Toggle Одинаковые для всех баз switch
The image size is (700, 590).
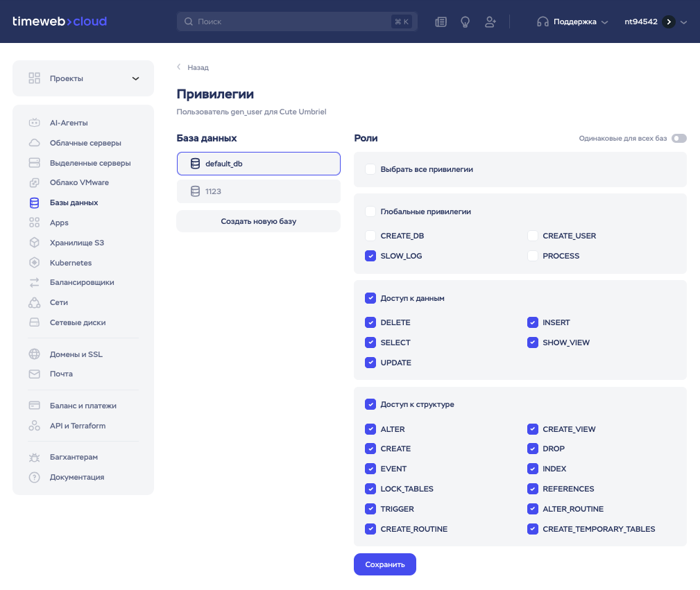678,138
